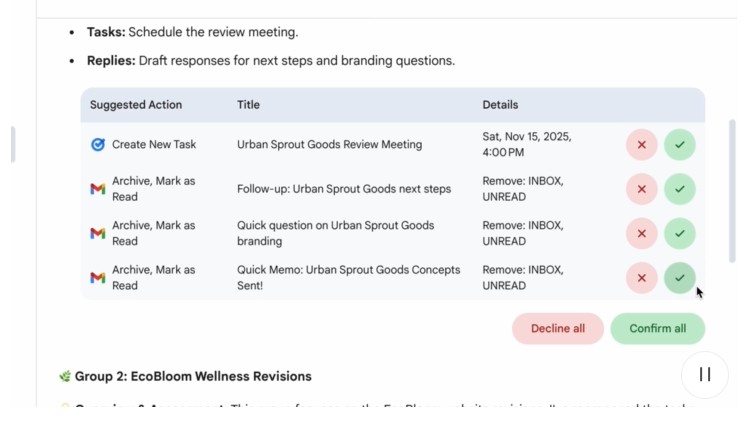
Task: Click the Gmail icon in the Quick Memo row
Action: [98, 278]
